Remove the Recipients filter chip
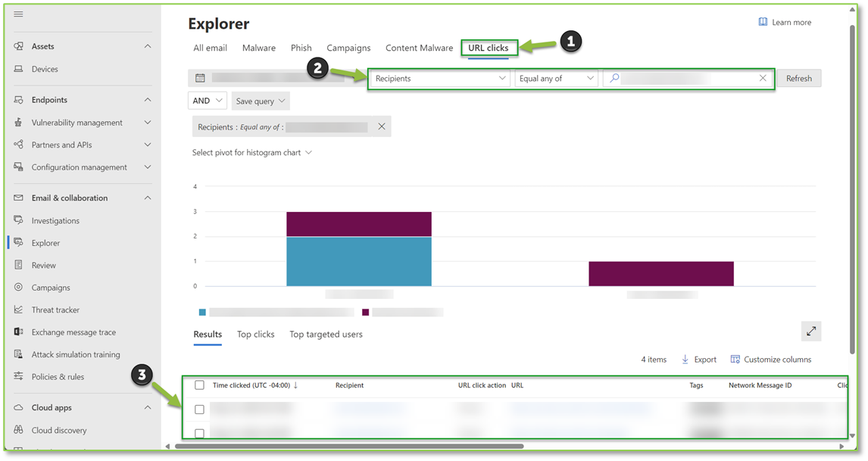 pos(382,127)
